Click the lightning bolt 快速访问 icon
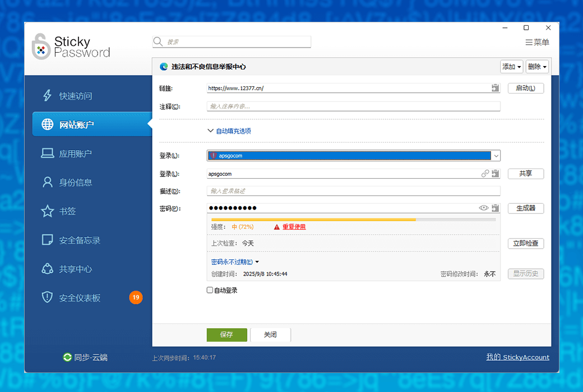This screenshot has width=583, height=392. [x=47, y=96]
